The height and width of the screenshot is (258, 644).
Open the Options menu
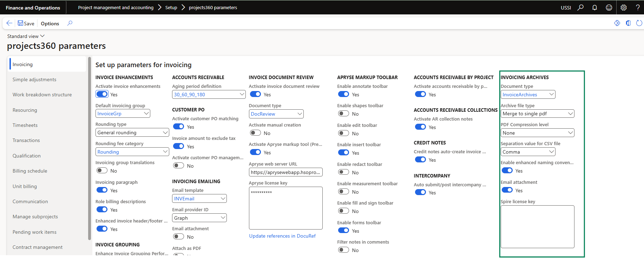pyautogui.click(x=50, y=24)
